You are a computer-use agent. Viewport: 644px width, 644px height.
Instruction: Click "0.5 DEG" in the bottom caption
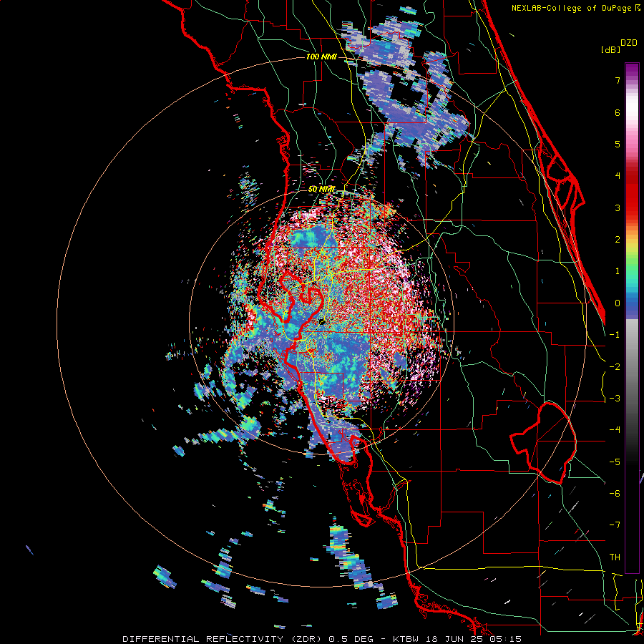pyautogui.click(x=351, y=639)
